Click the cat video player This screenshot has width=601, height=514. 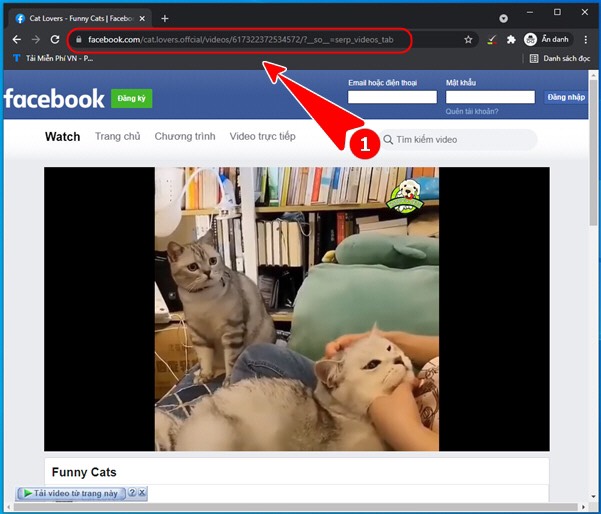pos(297,309)
